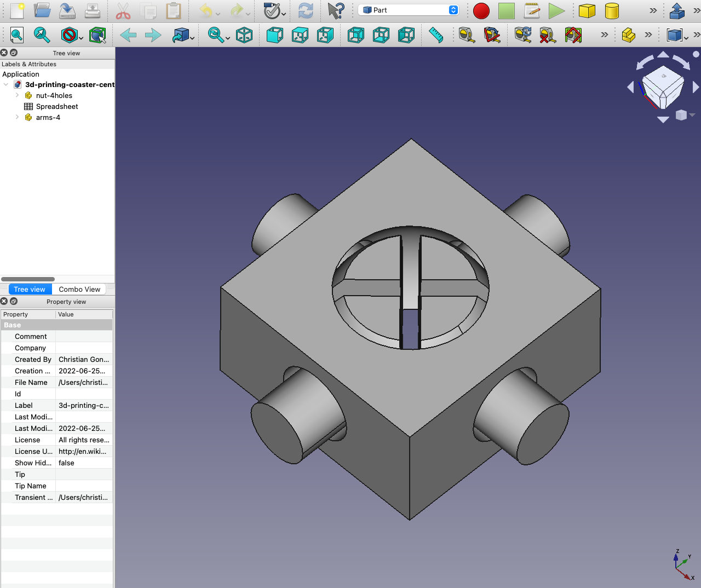Select arms-4 in the model tree
The width and height of the screenshot is (701, 588).
[x=48, y=117]
